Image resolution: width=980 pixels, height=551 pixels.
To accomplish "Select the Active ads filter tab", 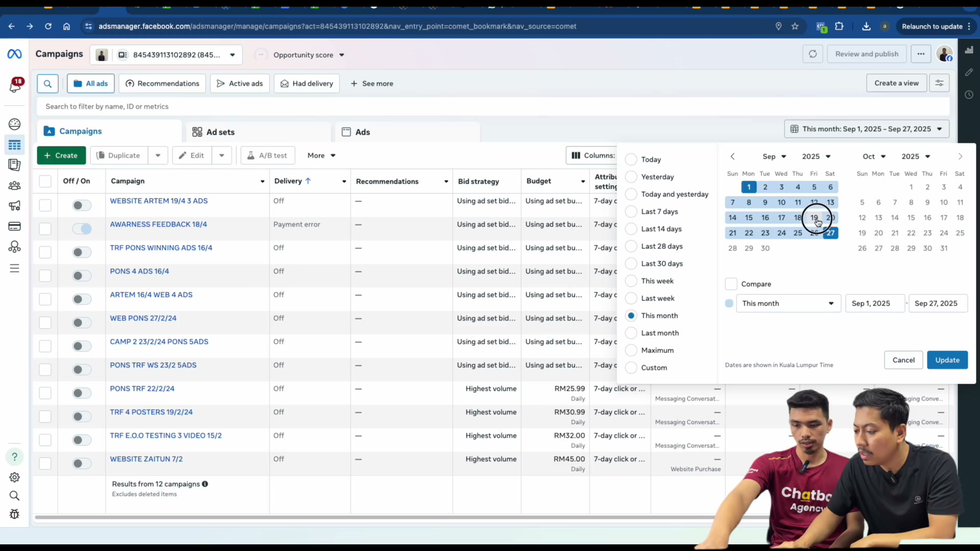I will click(x=240, y=84).
